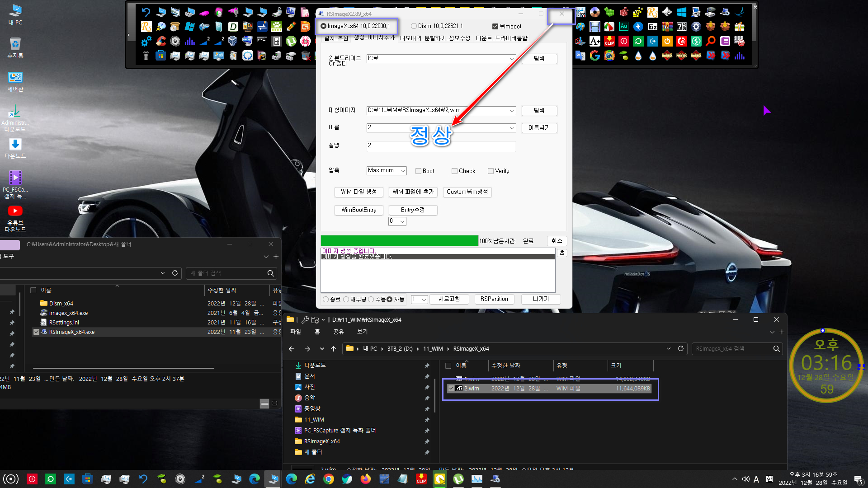Open the 1 dropdown beside 자동

coord(424,300)
